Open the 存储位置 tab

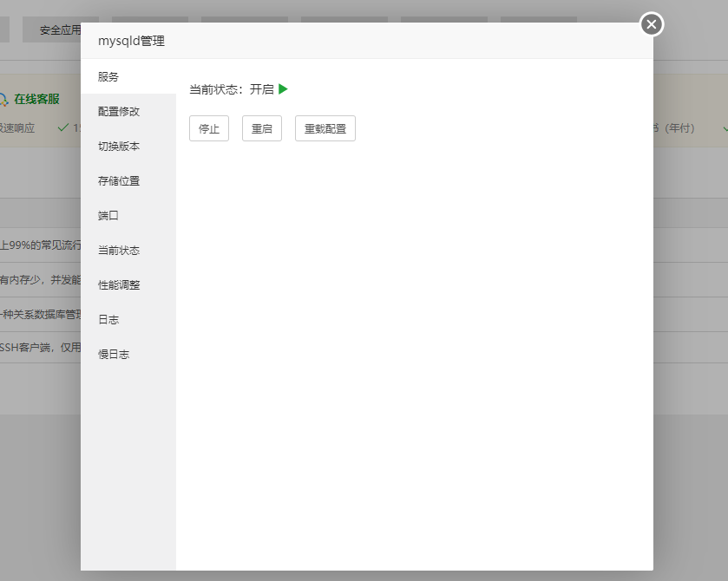128,181
